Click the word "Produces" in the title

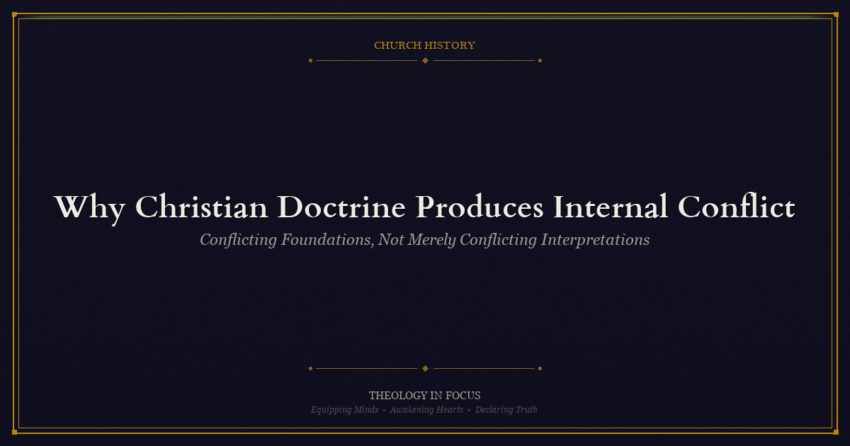tap(480, 207)
